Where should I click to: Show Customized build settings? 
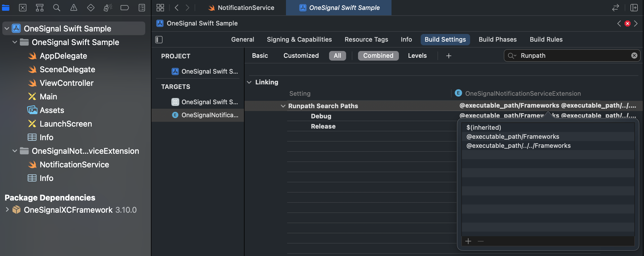[301, 56]
